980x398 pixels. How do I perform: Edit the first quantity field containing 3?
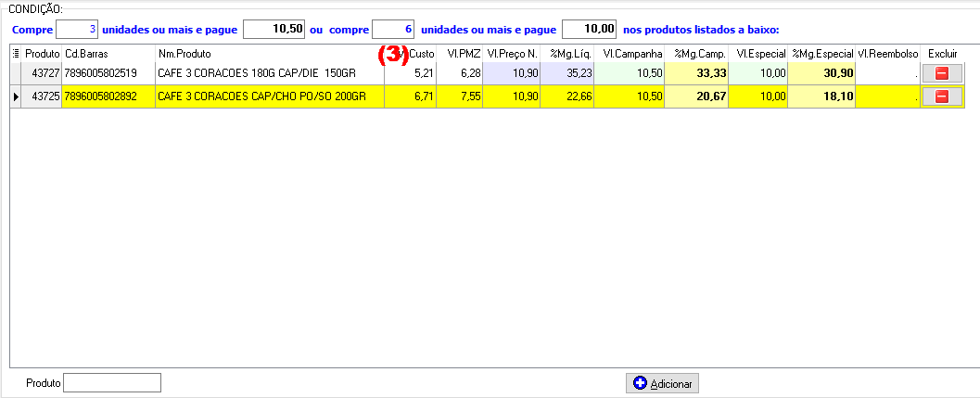click(78, 29)
